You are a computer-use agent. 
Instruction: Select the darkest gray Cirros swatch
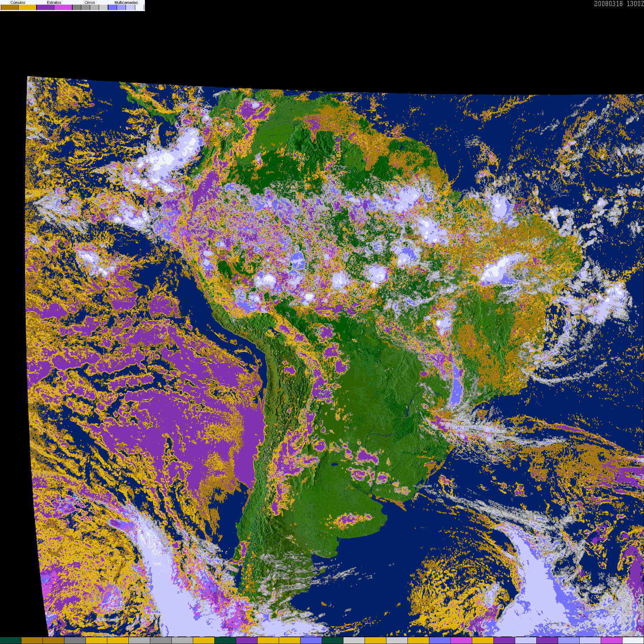[77, 7]
